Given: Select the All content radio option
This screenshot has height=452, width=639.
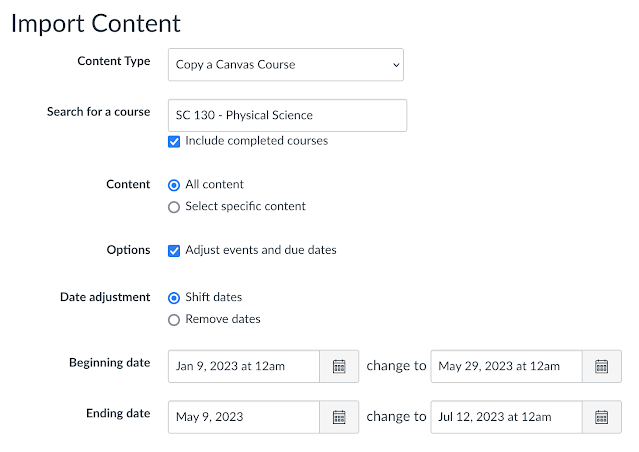Looking at the screenshot, I should [x=175, y=185].
